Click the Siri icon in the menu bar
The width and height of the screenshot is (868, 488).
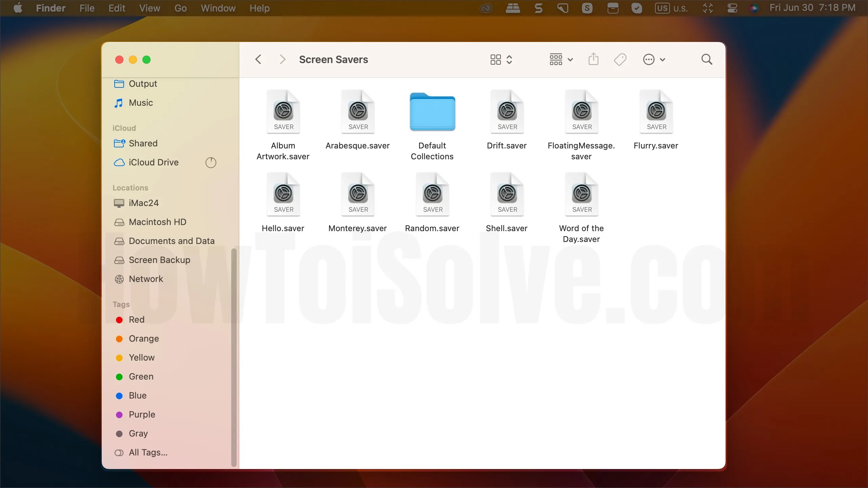(x=754, y=8)
